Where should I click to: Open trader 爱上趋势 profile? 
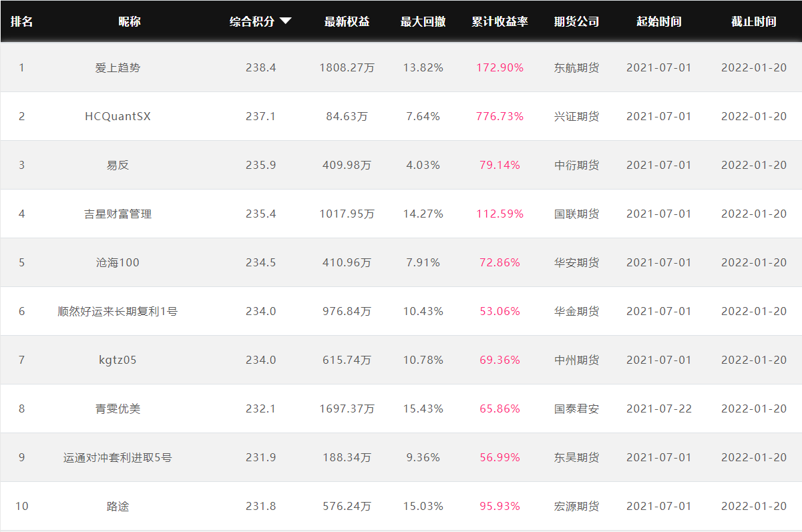tap(118, 67)
